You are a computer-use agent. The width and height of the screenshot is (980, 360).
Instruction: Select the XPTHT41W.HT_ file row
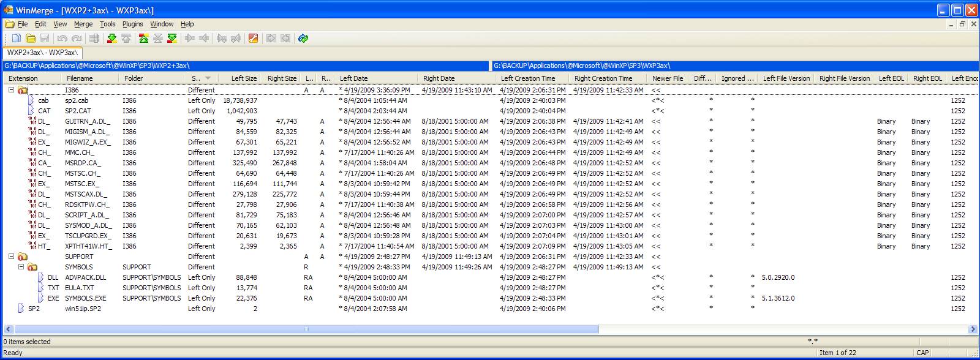coord(490,246)
